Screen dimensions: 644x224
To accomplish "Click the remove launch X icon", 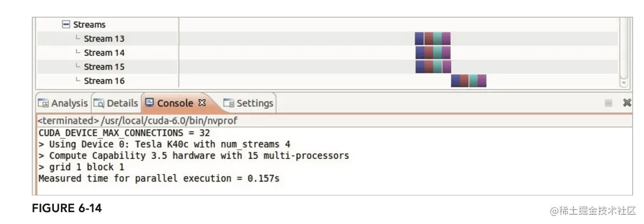I will [627, 102].
